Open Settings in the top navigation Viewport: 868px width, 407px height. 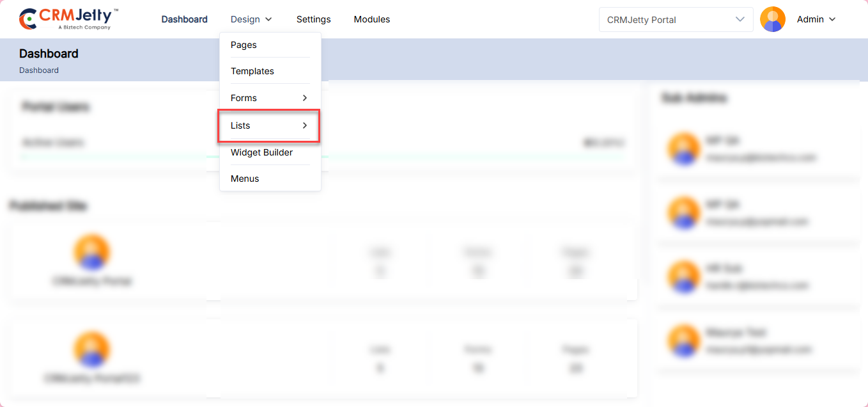pyautogui.click(x=313, y=20)
